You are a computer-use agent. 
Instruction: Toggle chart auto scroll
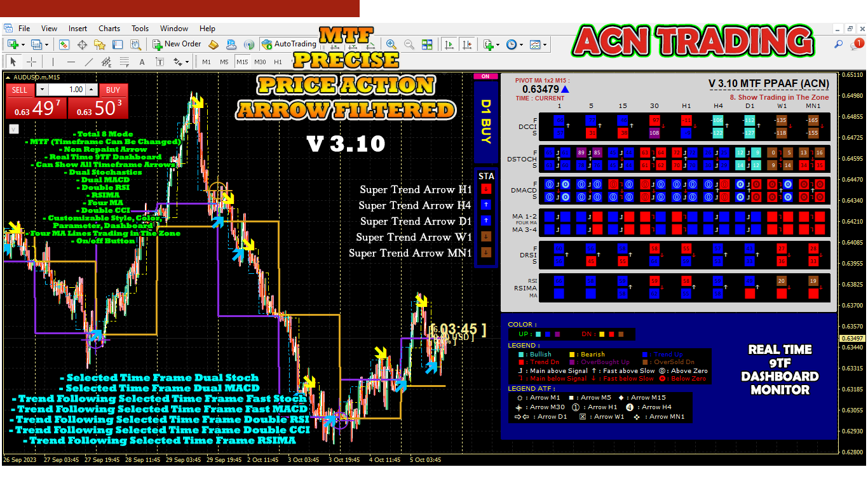click(x=449, y=44)
